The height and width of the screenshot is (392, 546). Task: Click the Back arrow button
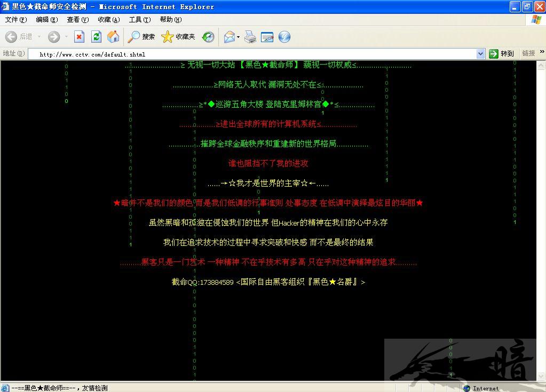[x=19, y=36]
